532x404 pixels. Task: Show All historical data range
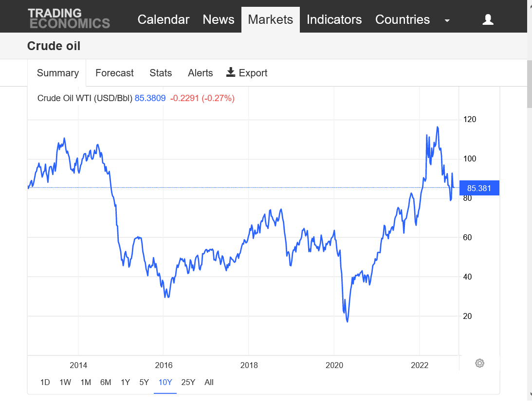[x=209, y=382]
